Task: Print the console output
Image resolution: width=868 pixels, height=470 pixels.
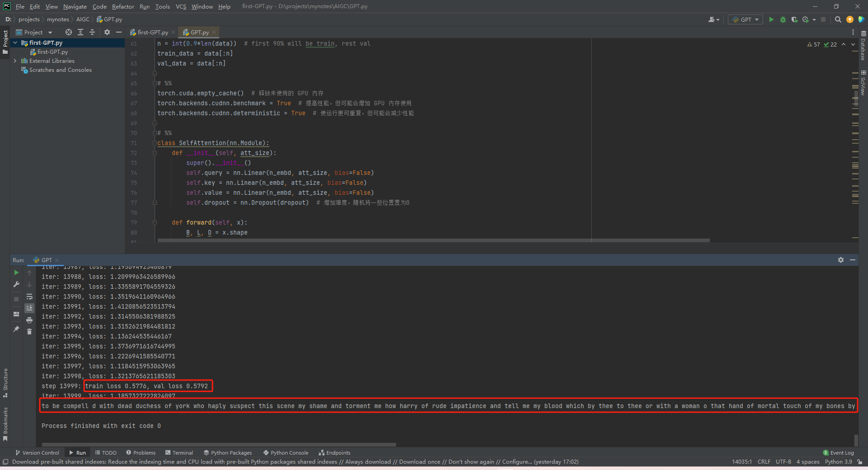Action: [x=29, y=320]
